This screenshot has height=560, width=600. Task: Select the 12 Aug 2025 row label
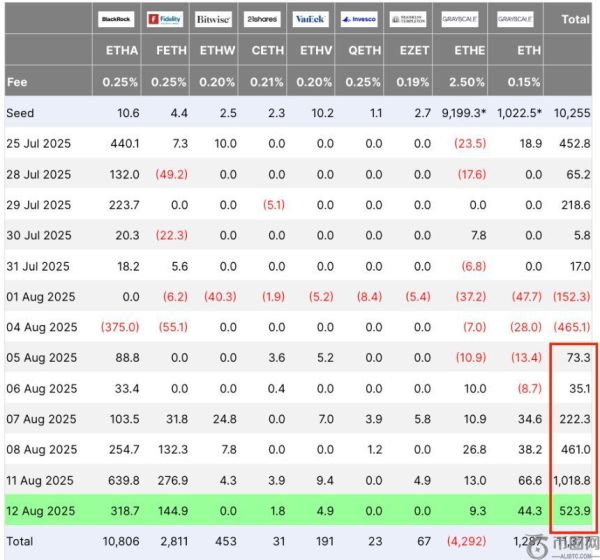click(41, 511)
